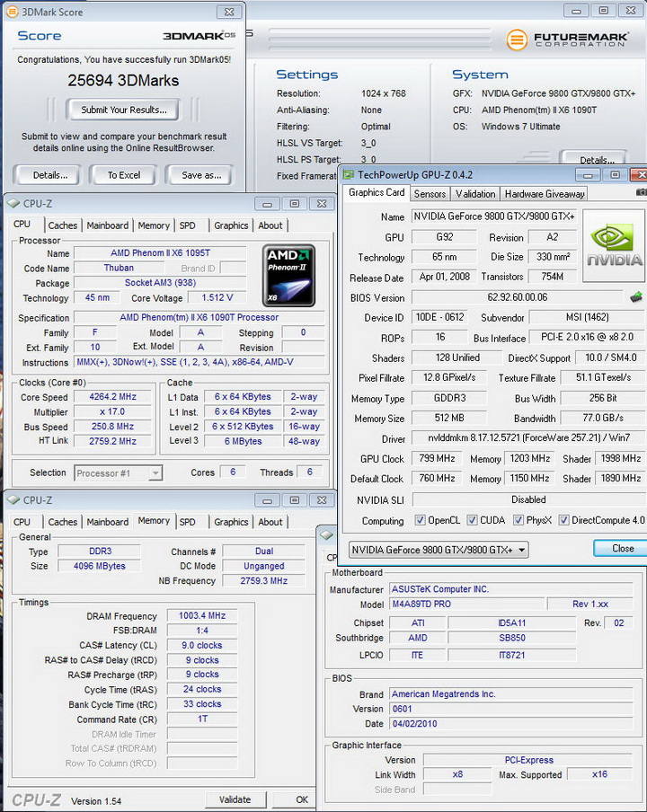Click the motherboard model M4A89TD PRO
The image size is (647, 812).
[x=466, y=605]
